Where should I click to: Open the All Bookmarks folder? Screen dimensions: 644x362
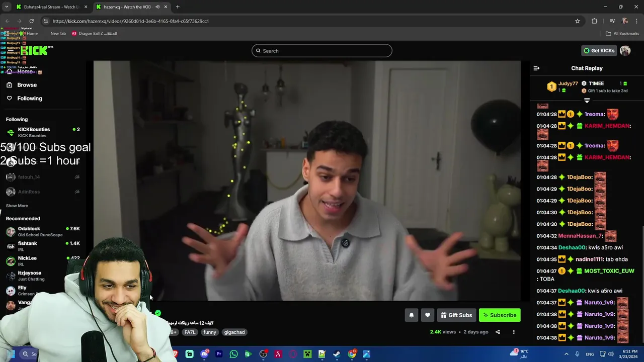[x=622, y=34]
